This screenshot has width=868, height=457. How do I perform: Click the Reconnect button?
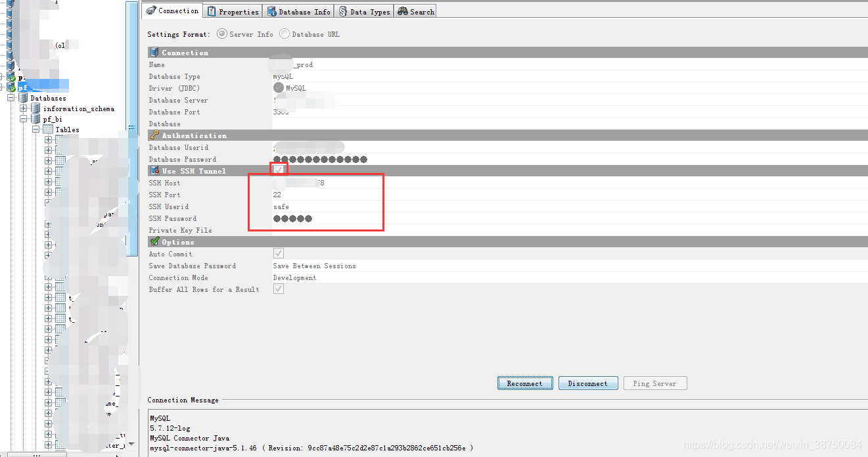pos(525,383)
